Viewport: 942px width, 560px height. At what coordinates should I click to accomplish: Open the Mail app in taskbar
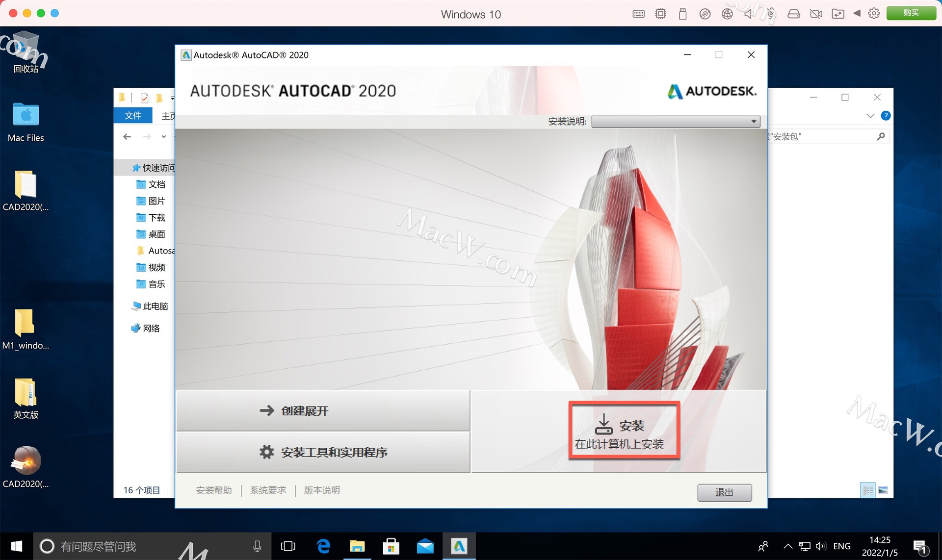click(425, 546)
